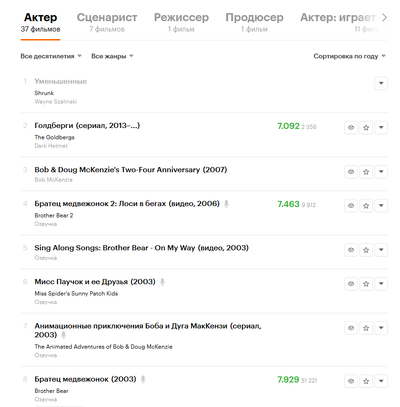Rate Братец медвежонок (2003) with star icon
The width and height of the screenshot is (400, 407).
[x=366, y=381]
